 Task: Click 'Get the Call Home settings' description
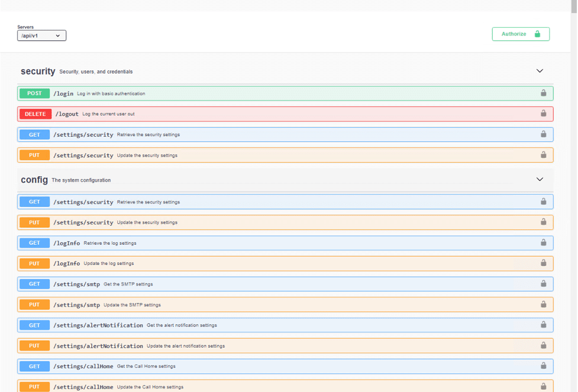[x=146, y=366]
